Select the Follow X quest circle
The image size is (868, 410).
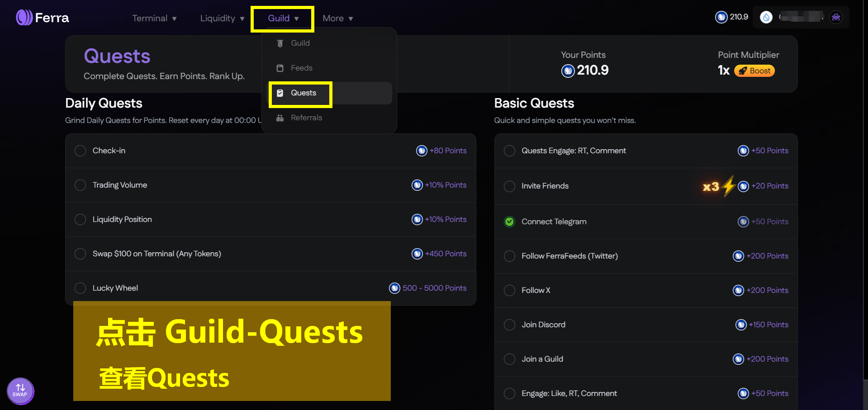tap(509, 290)
